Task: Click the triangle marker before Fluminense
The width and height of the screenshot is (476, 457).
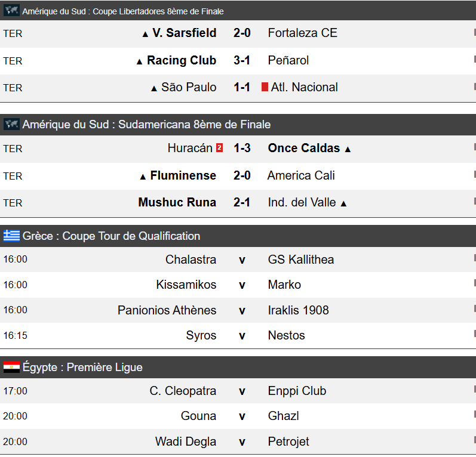Action: (x=142, y=177)
